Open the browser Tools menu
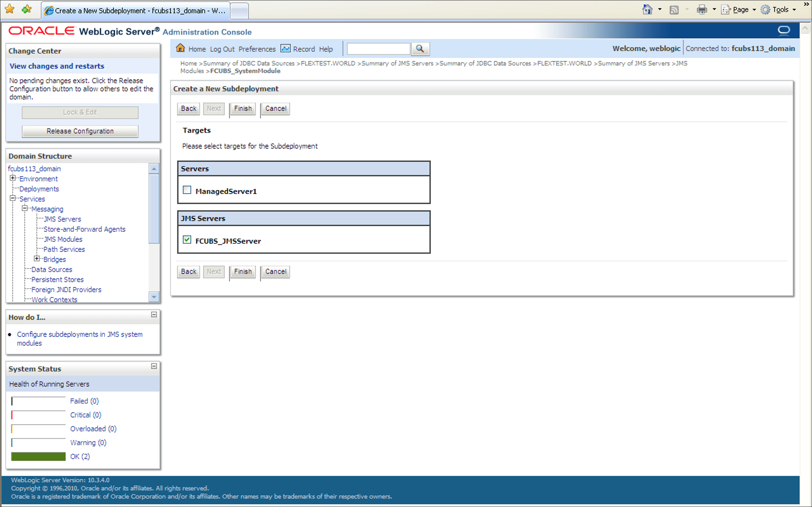This screenshot has width=812, height=507. (780, 10)
